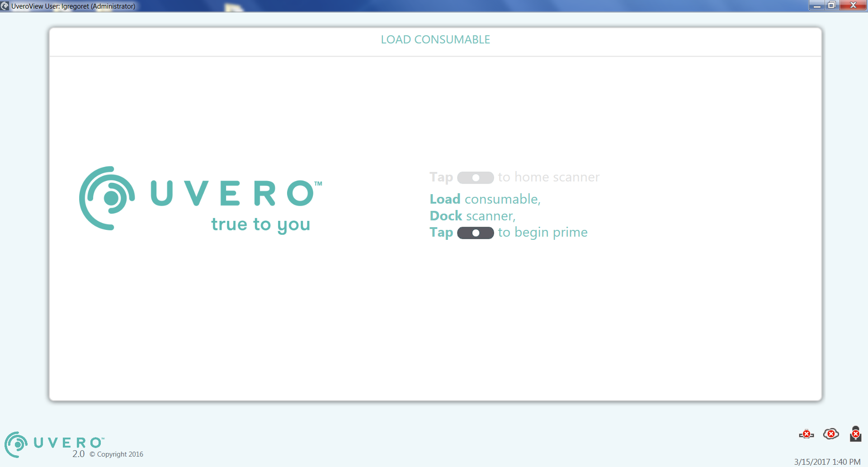This screenshot has width=868, height=467.
Task: Click the large Uvero 'true to you' logo
Action: [201, 200]
